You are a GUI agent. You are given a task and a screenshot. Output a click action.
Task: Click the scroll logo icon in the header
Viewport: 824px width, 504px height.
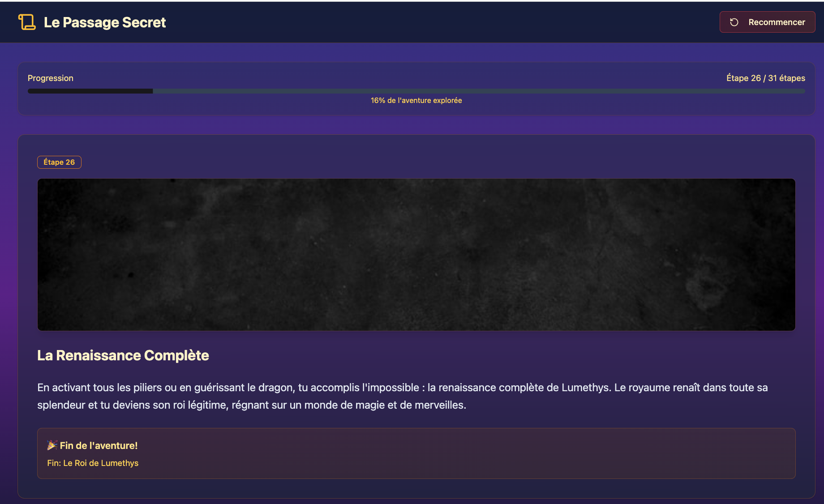(27, 22)
